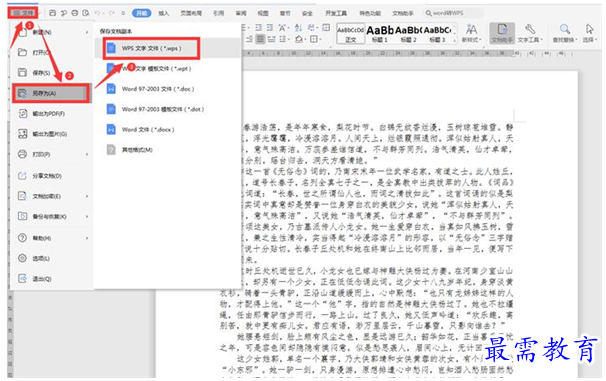Open the 开发工具 (Developer Tools) tab

tap(336, 13)
